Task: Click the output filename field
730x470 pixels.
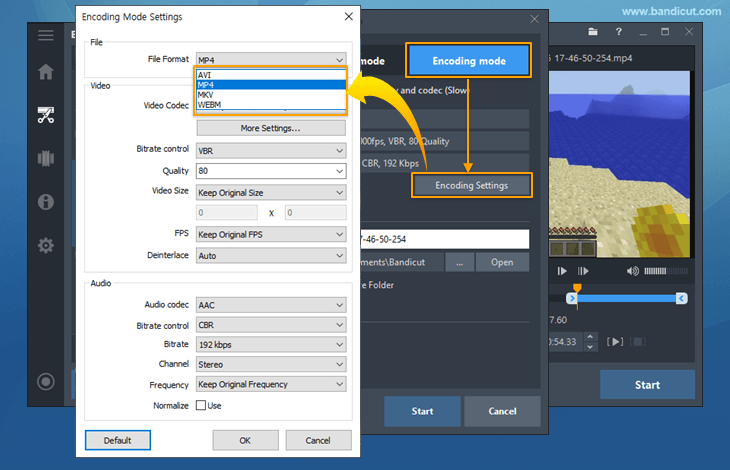Action: (x=445, y=239)
